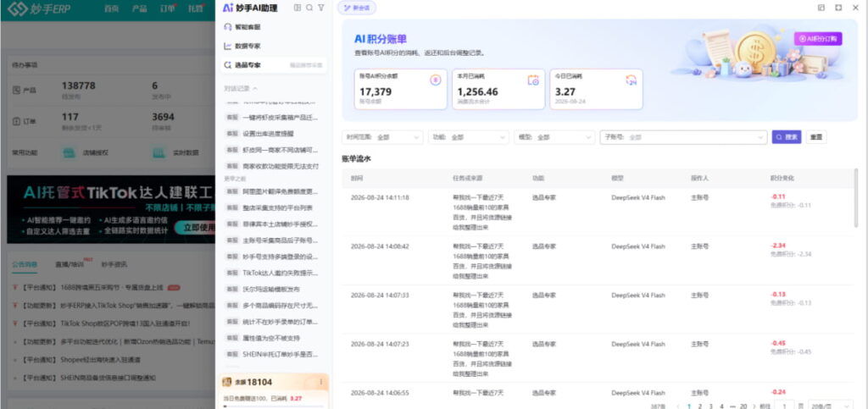Click the 新会话 button
868x409 pixels.
357,8
